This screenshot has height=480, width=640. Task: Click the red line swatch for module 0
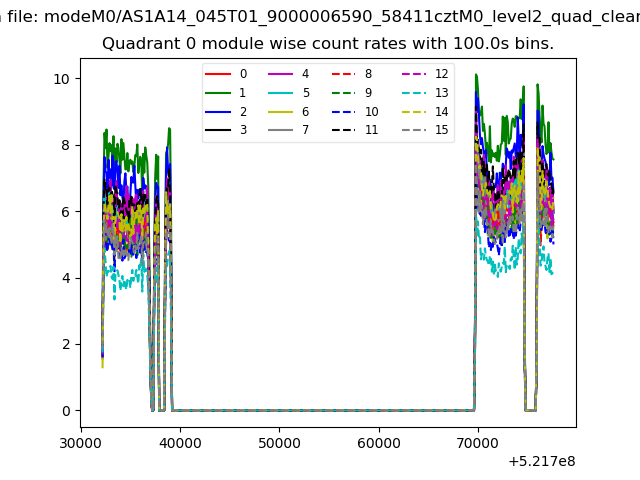[x=218, y=74]
